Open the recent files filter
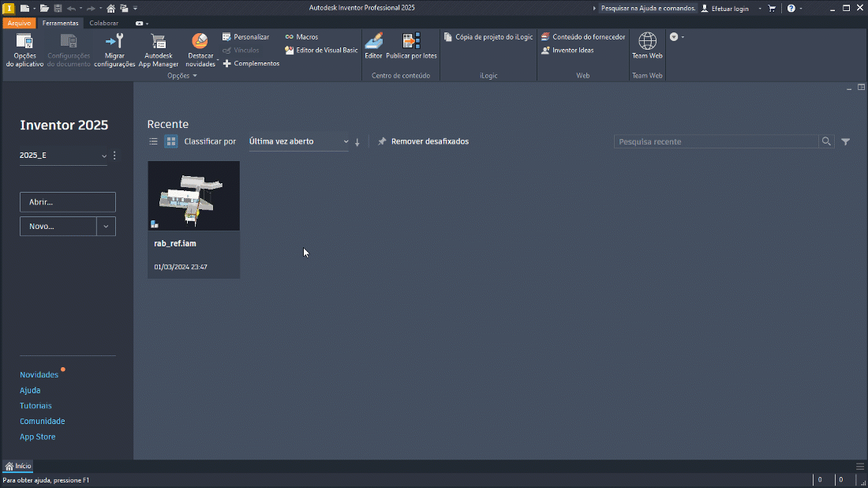 (x=845, y=142)
